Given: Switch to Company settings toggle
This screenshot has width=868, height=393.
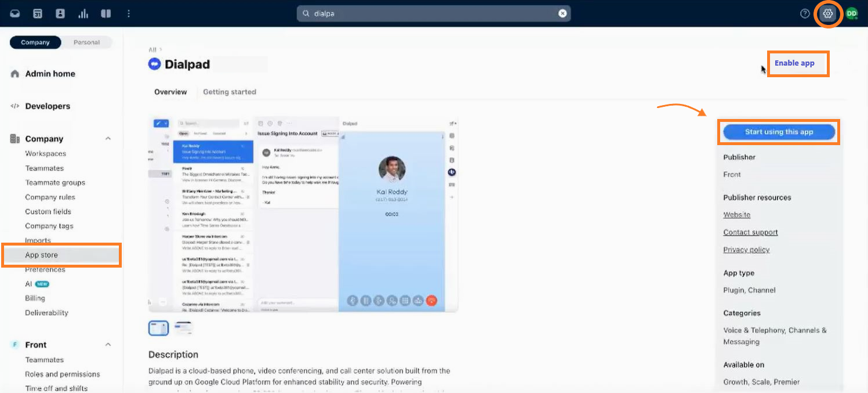Looking at the screenshot, I should (35, 42).
